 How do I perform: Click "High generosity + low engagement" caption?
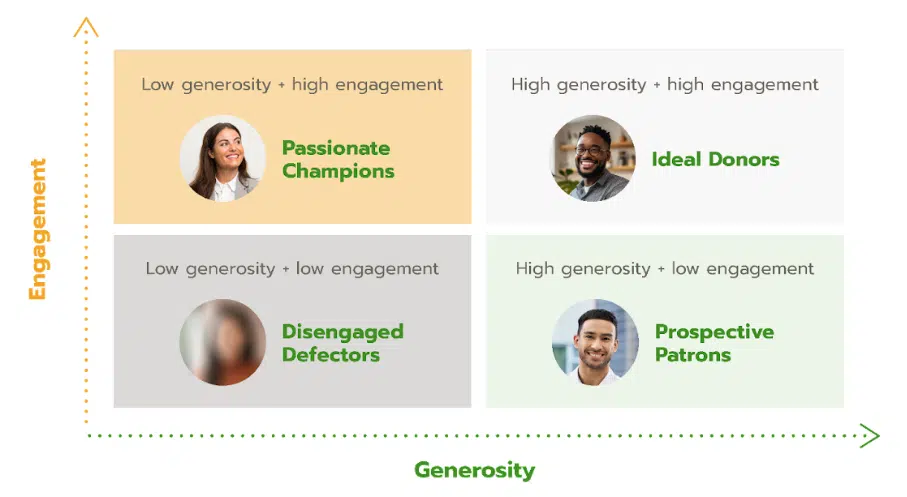(x=665, y=268)
